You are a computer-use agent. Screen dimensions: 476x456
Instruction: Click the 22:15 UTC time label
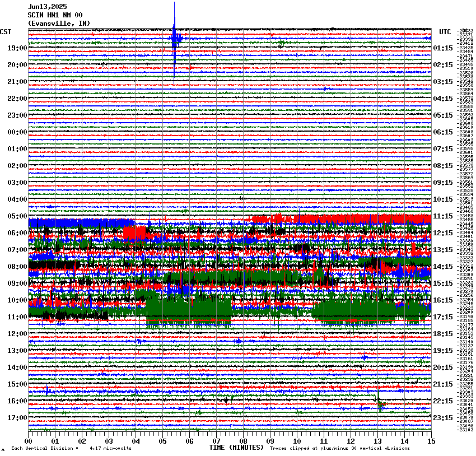click(443, 401)
